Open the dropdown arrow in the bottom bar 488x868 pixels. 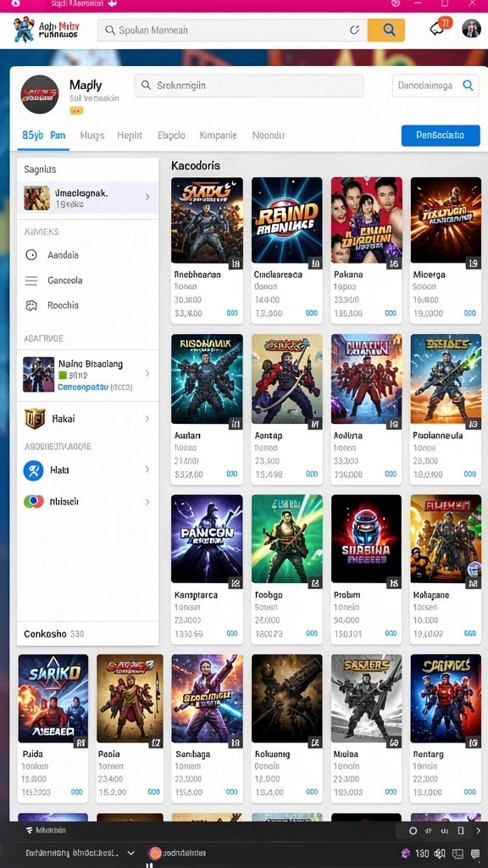click(x=130, y=853)
